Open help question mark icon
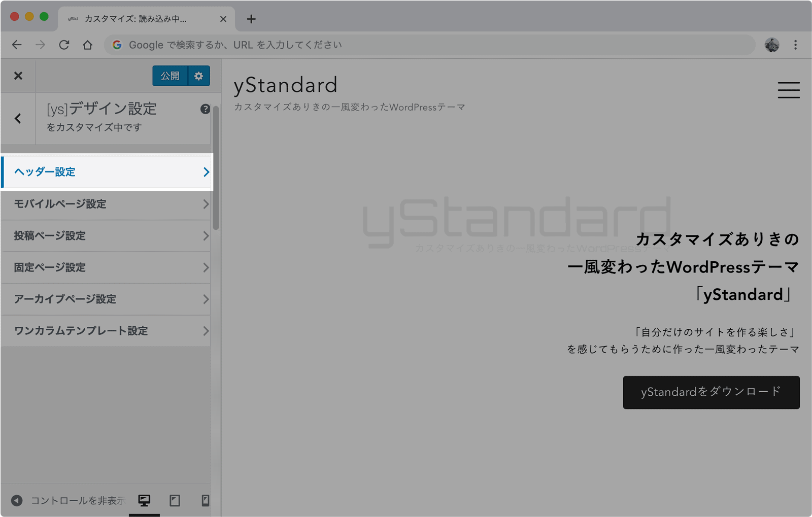The height and width of the screenshot is (517, 812). pyautogui.click(x=205, y=109)
